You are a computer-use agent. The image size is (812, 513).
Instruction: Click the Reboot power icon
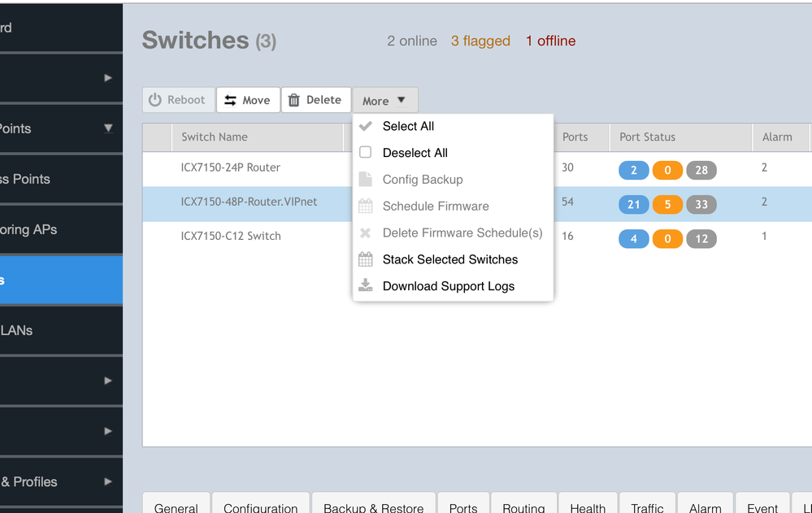[x=155, y=100]
